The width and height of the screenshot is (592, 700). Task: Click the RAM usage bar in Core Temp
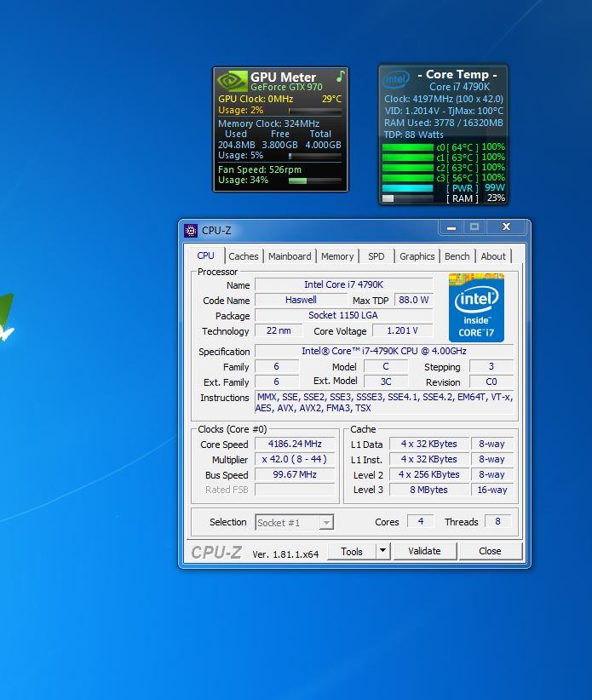pos(408,198)
